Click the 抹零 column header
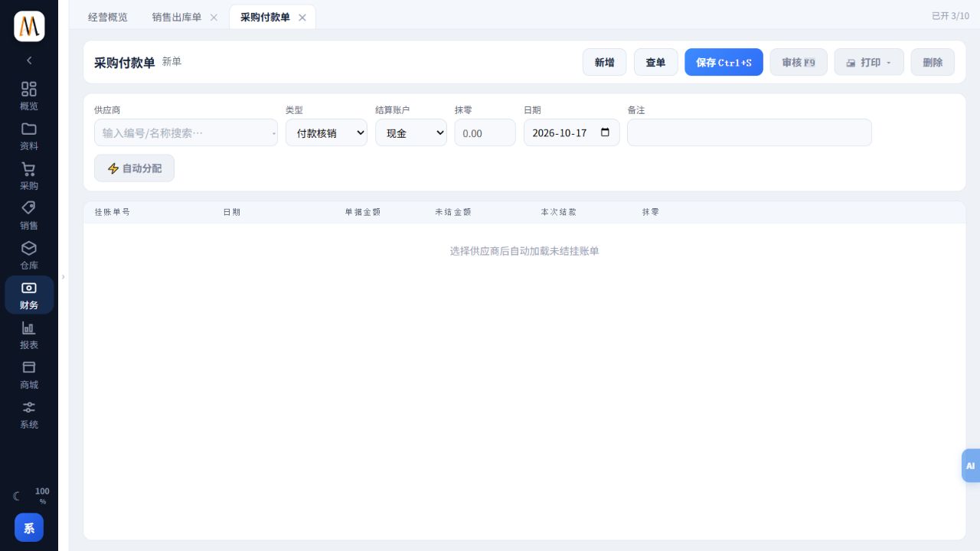This screenshot has width=980, height=551. pyautogui.click(x=651, y=212)
